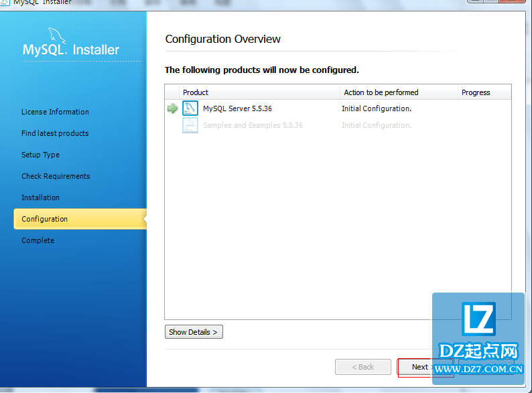Click the Product column header

coord(259,92)
